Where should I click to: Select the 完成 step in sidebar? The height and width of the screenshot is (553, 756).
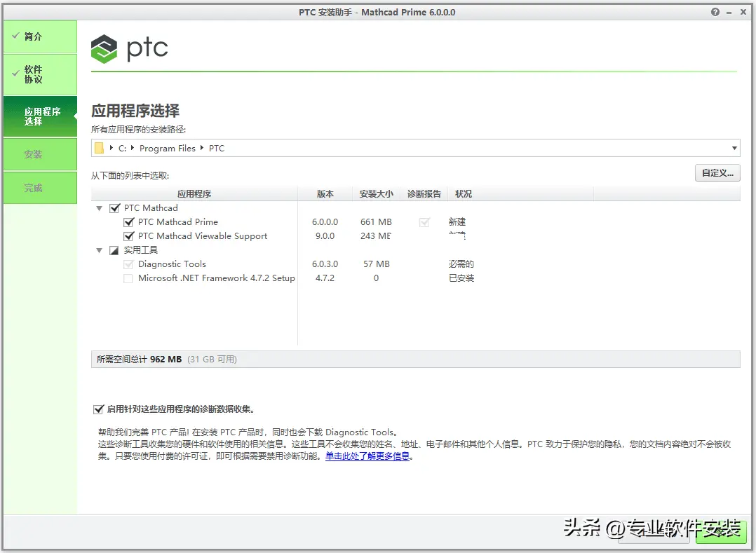tap(40, 188)
